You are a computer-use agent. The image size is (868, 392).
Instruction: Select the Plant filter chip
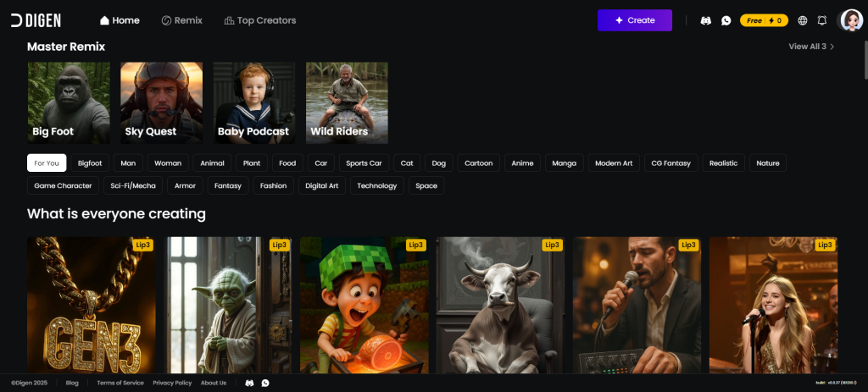click(252, 163)
